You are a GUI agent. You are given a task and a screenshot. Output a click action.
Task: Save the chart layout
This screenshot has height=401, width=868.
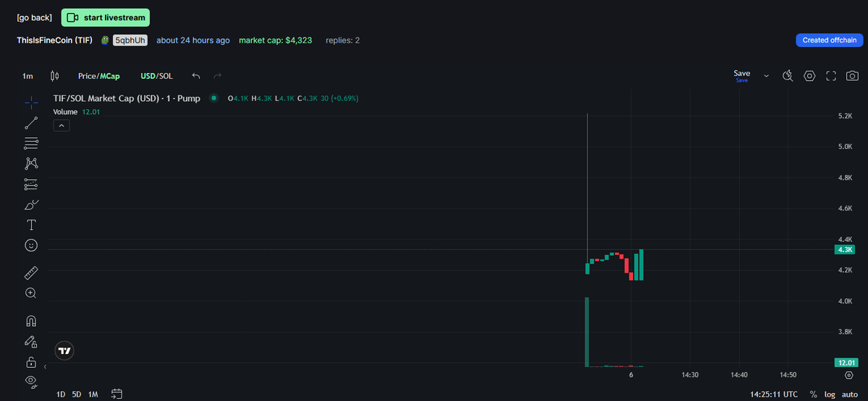click(x=741, y=75)
